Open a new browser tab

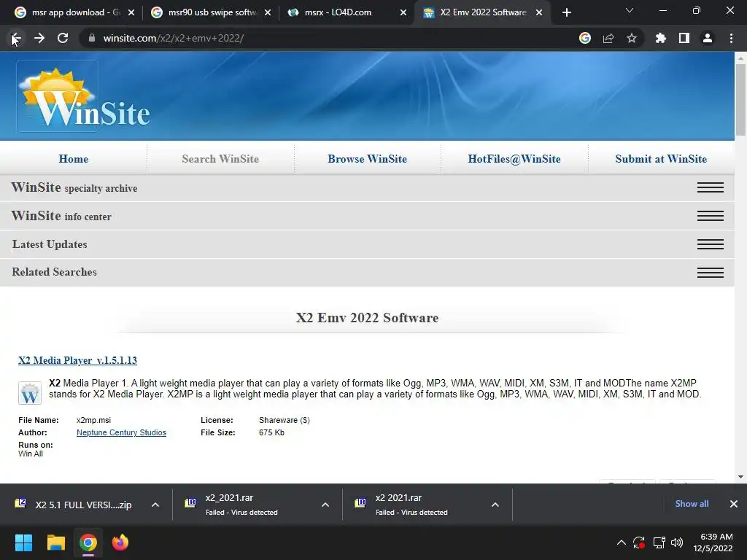[x=566, y=12]
